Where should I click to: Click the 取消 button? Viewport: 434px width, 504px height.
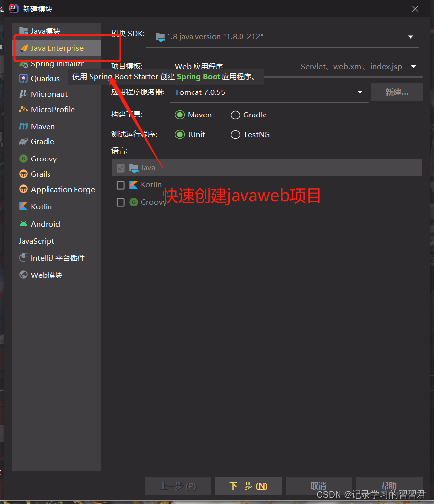point(318,485)
